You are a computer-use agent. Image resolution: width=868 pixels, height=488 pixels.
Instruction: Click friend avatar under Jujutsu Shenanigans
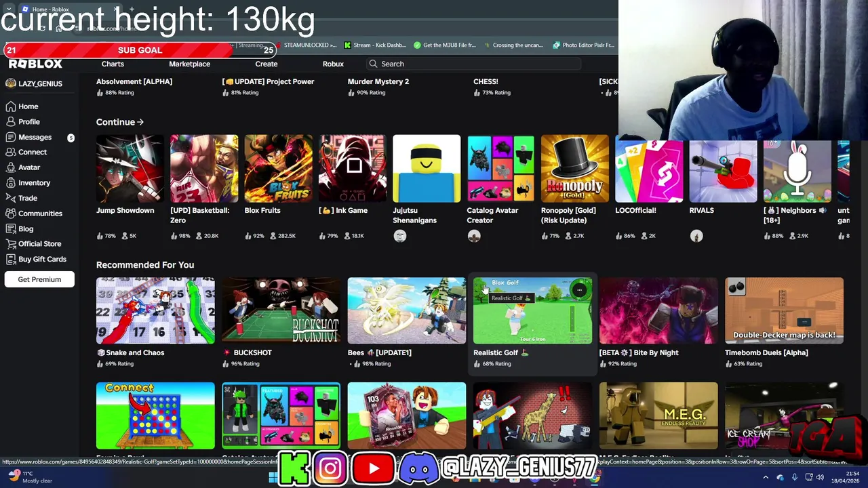pos(399,236)
